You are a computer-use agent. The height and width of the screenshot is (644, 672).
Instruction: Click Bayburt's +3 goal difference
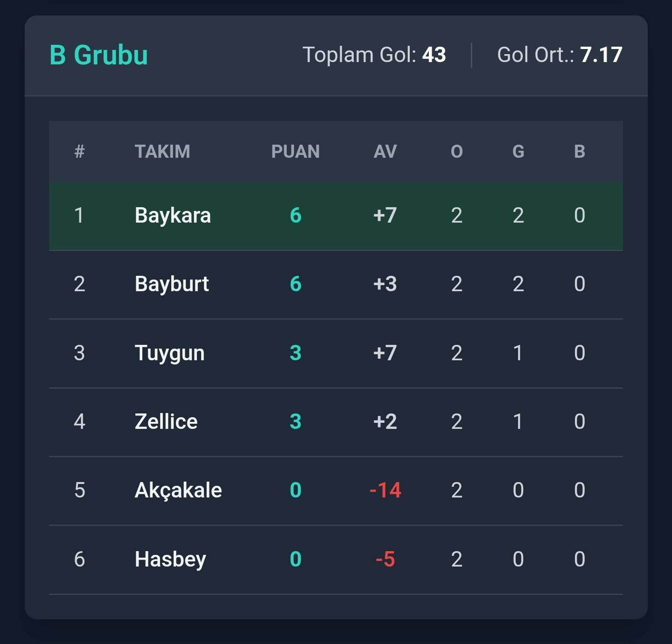point(385,284)
